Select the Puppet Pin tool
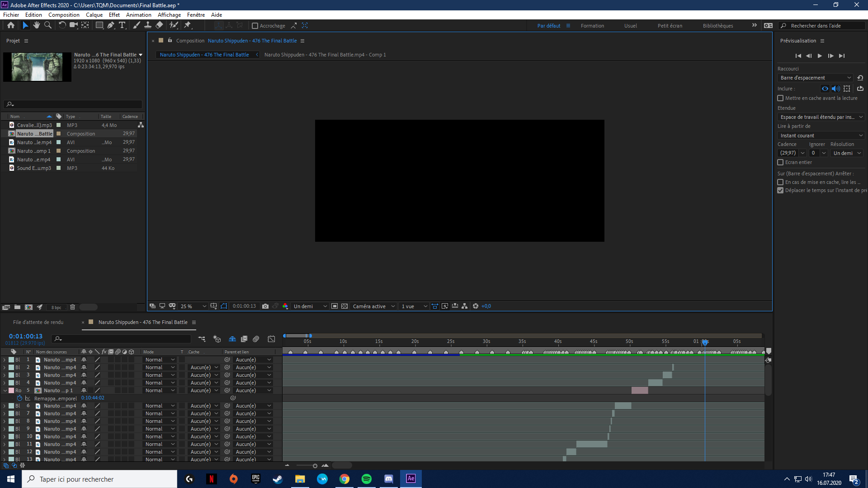868x488 pixels. (x=188, y=25)
